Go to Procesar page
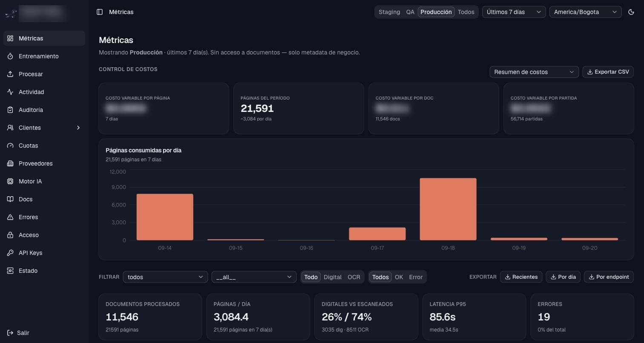The image size is (644, 343). tap(44, 74)
